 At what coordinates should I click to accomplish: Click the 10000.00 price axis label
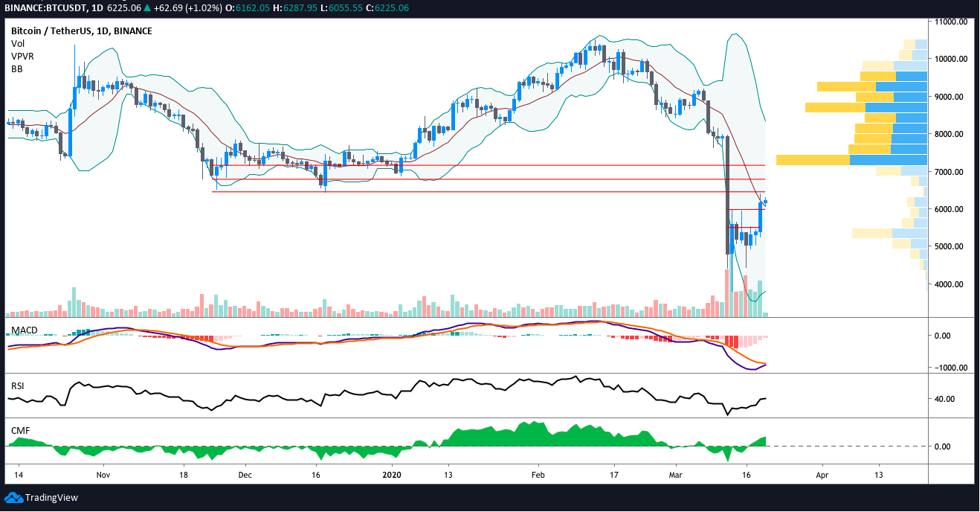[x=950, y=60]
